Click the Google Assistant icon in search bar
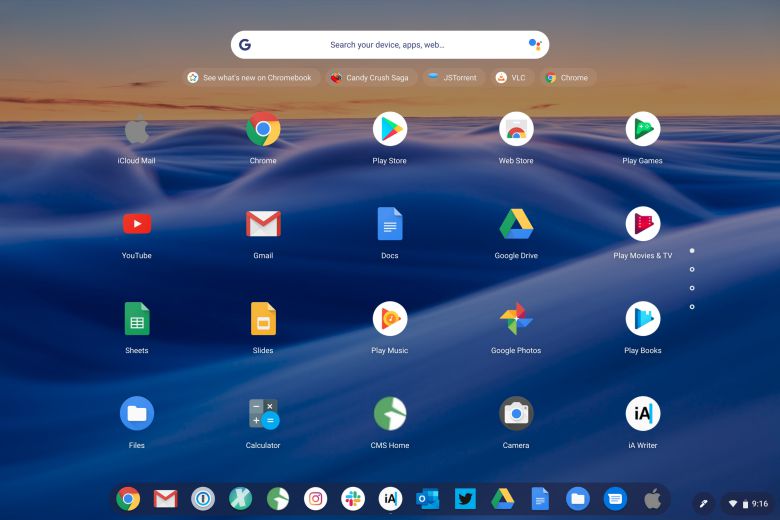This screenshot has width=780, height=520. [x=534, y=45]
